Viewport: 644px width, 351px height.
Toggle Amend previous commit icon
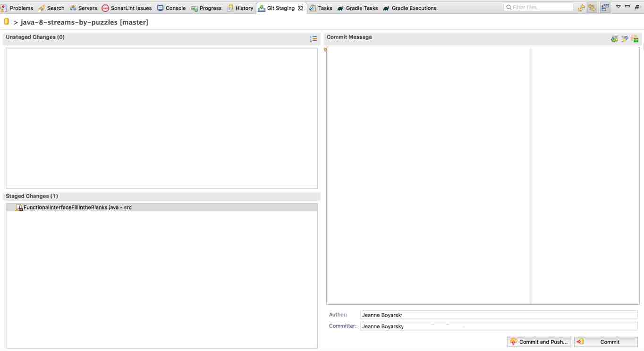click(x=614, y=39)
